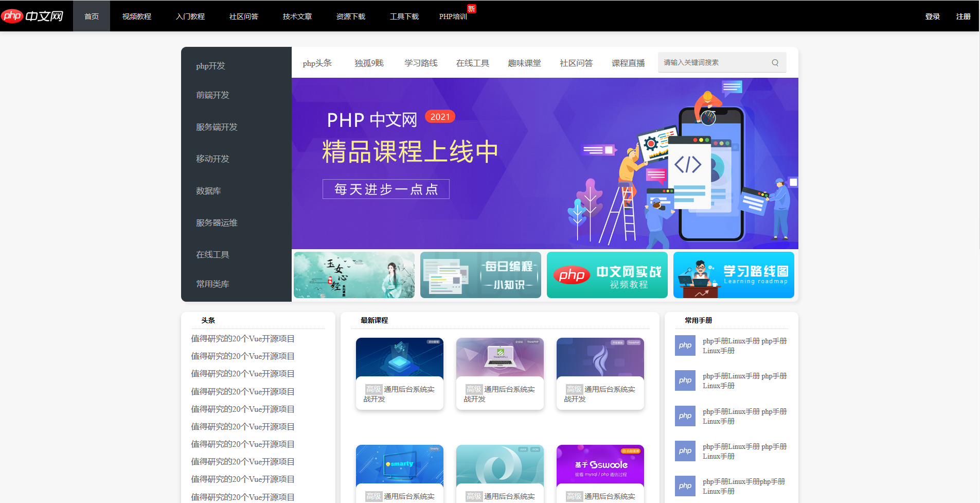This screenshot has height=503, width=980.
Task: Select 常用类库 in the dark sidebar
Action: [212, 284]
